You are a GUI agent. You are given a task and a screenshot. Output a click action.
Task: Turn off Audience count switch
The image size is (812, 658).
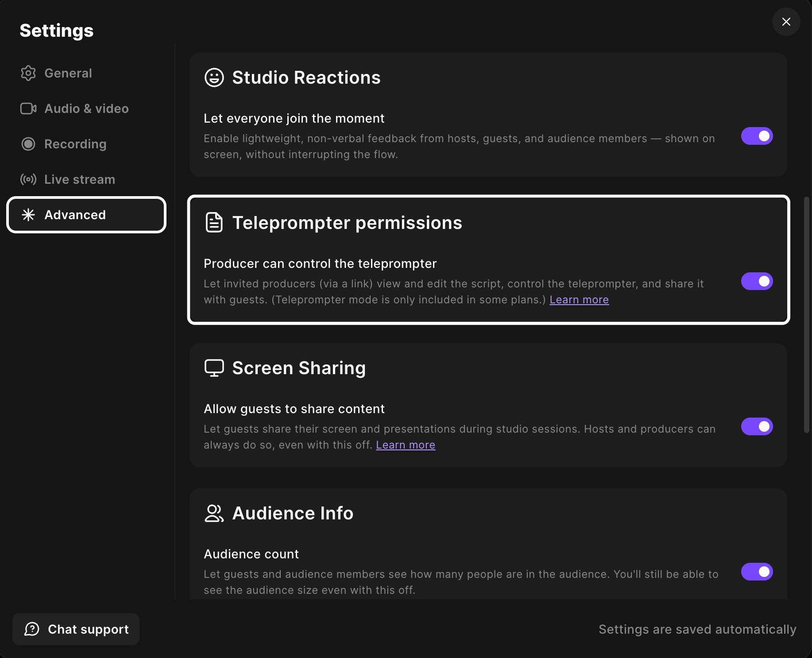[x=757, y=572]
